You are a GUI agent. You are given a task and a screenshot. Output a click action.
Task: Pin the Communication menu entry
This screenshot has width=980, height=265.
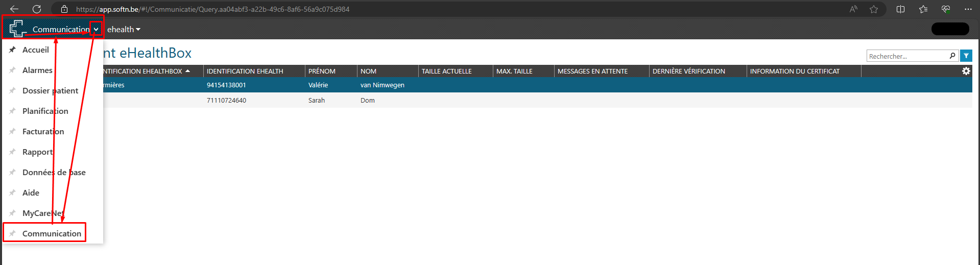12,233
